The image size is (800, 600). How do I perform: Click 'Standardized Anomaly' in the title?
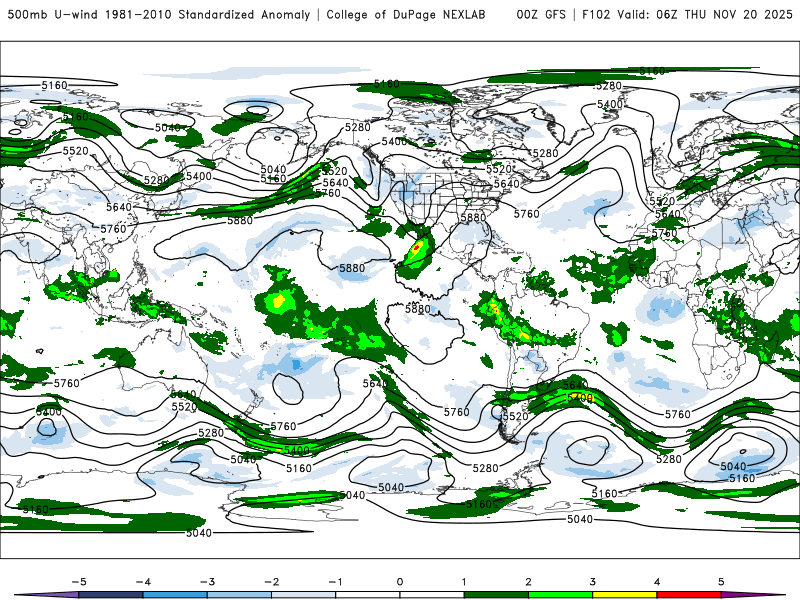point(244,14)
